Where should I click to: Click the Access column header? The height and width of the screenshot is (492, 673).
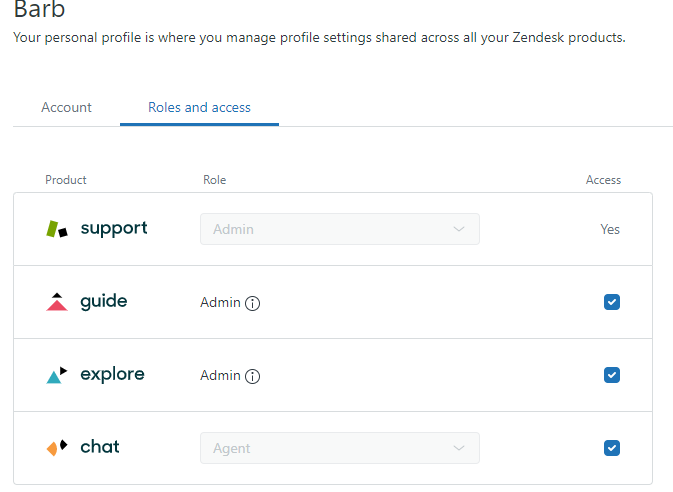click(603, 180)
